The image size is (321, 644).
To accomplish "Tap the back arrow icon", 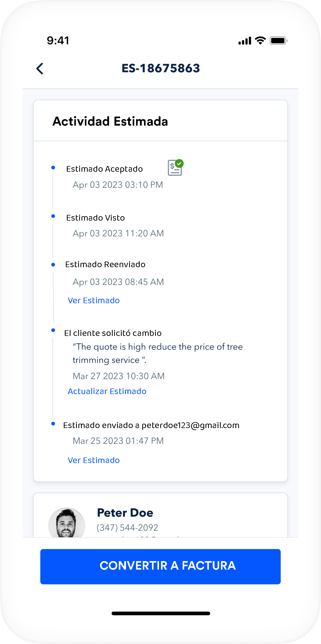I will pyautogui.click(x=40, y=69).
